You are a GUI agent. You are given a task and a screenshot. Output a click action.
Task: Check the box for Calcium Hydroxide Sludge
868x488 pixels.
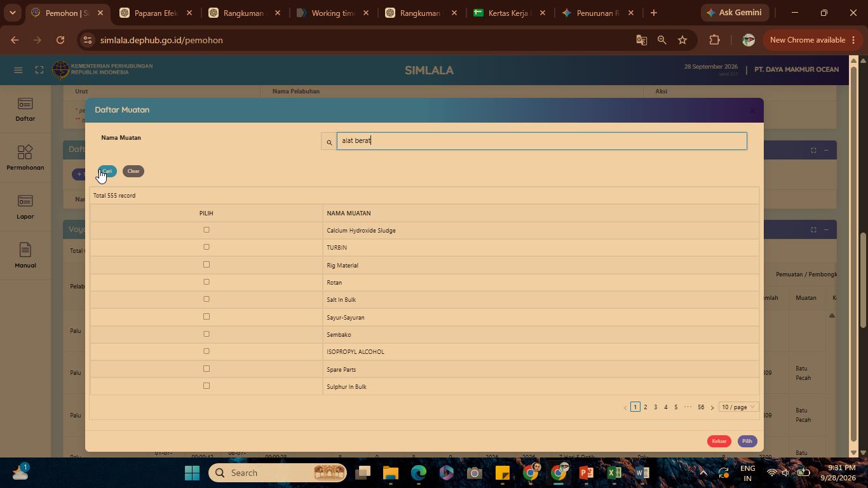coord(206,230)
